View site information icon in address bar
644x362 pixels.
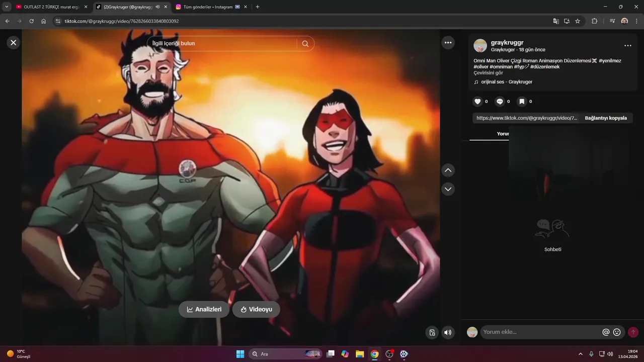(58, 21)
